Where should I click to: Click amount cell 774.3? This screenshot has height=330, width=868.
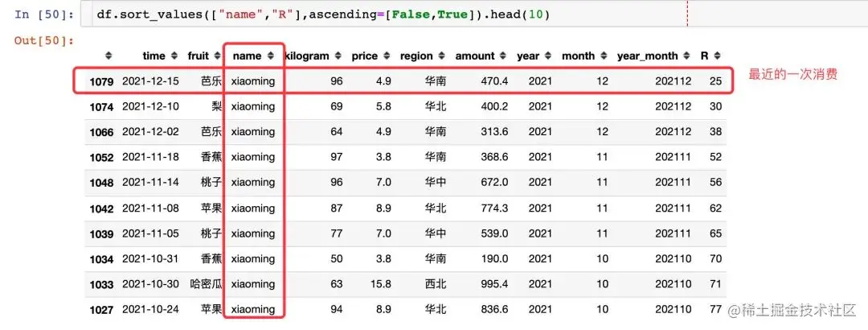tap(495, 208)
